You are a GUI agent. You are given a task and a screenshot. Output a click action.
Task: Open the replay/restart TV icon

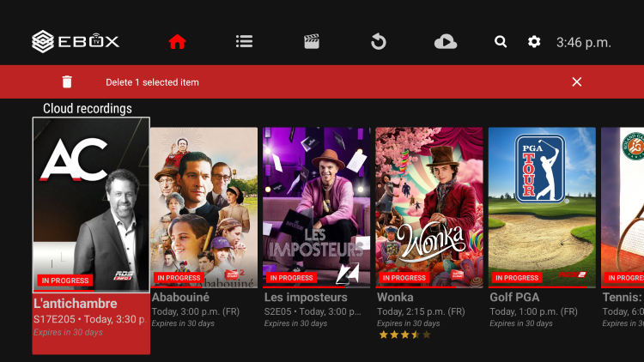(x=379, y=41)
